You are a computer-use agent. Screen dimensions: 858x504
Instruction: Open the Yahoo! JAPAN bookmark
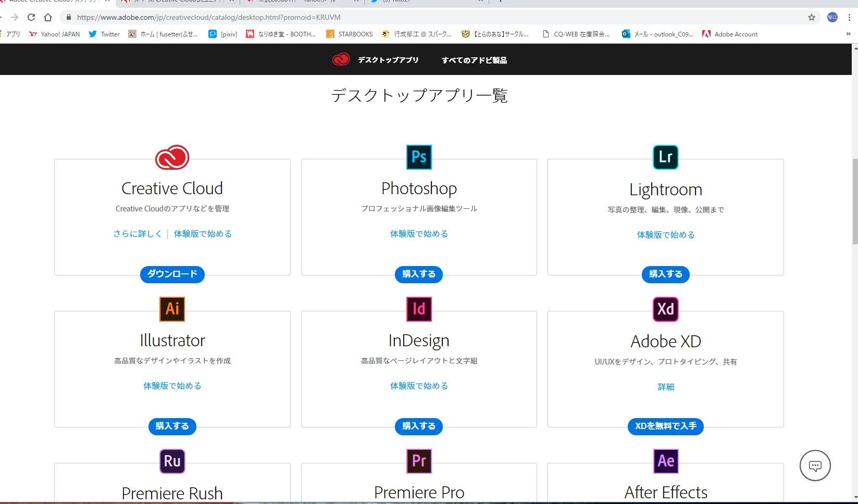click(x=54, y=34)
